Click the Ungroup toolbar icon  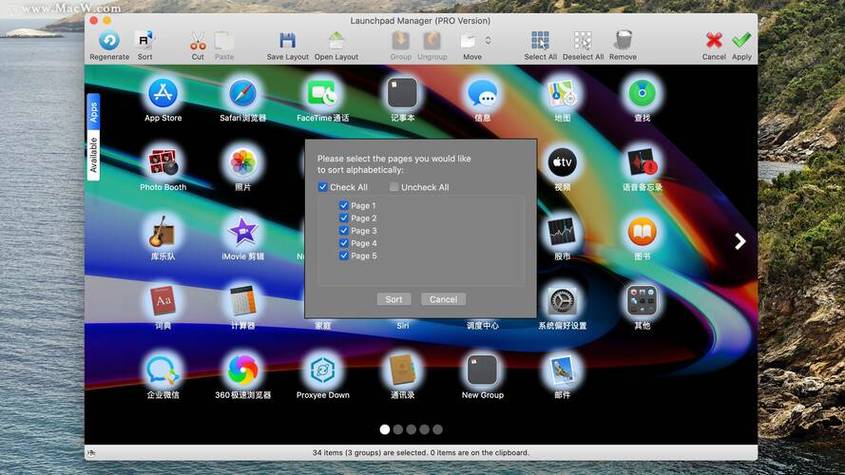(432, 41)
